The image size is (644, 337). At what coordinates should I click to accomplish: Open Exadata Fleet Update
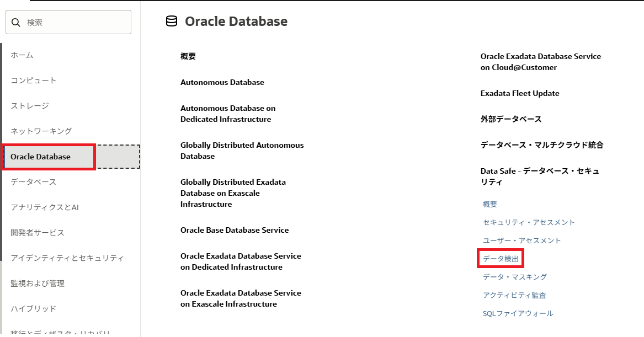pyautogui.click(x=520, y=93)
